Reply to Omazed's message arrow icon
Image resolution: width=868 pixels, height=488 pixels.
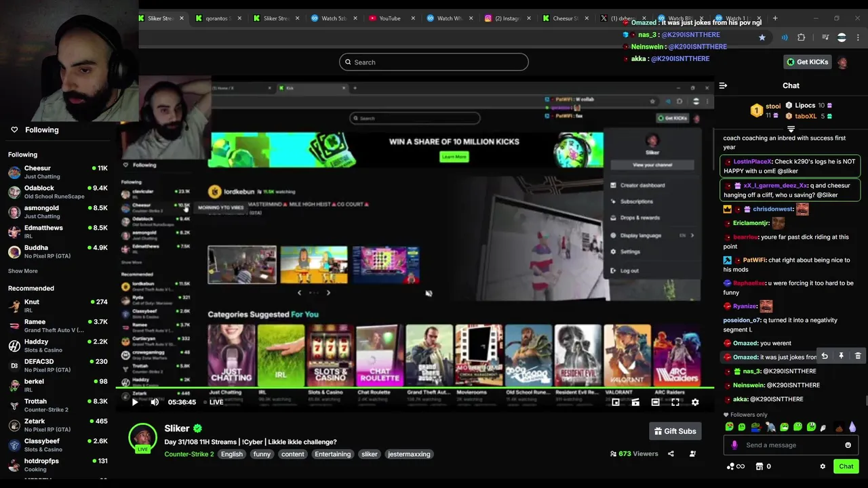(x=825, y=356)
